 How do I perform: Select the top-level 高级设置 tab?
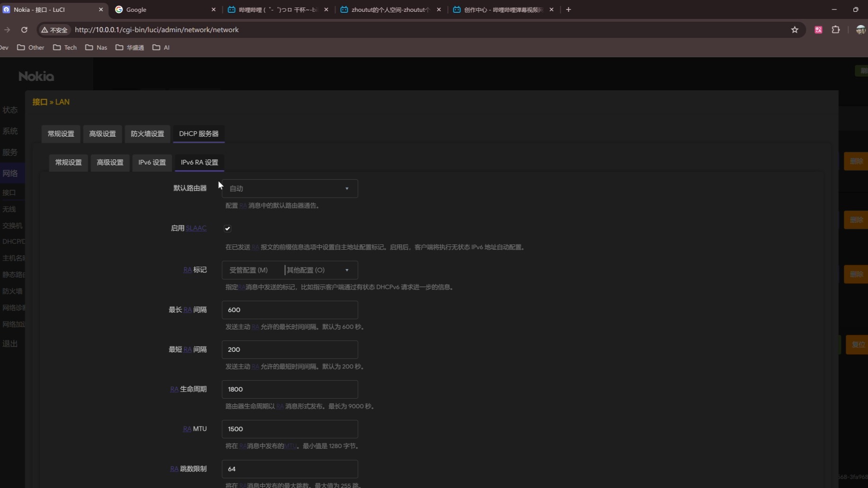102,134
